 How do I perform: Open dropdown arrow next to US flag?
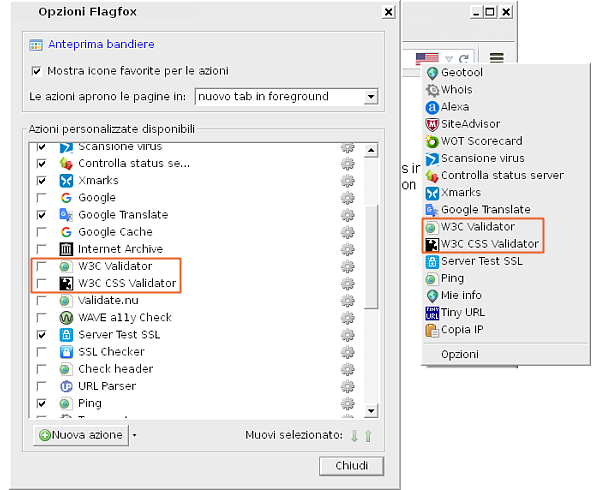[x=449, y=59]
